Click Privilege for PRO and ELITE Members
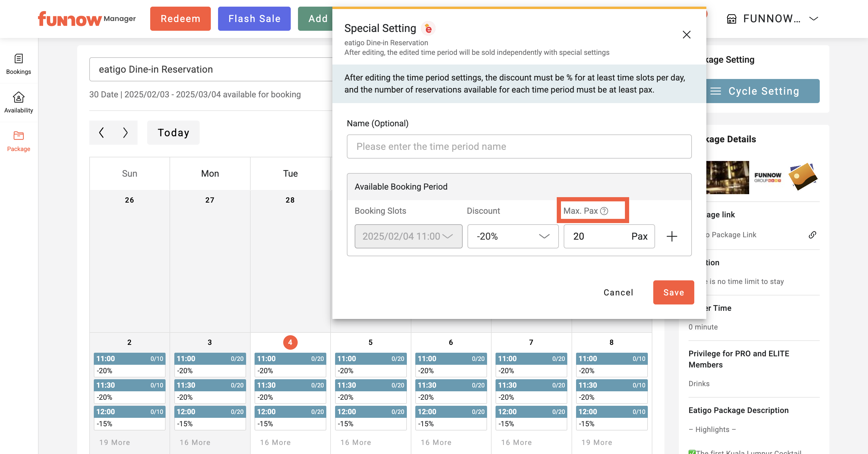This screenshot has height=454, width=868. point(739,359)
